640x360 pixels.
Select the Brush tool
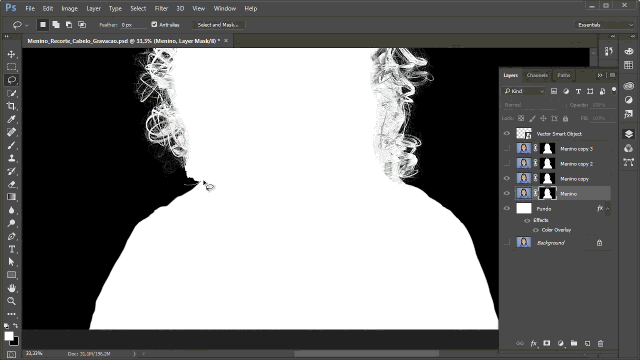tap(11, 145)
